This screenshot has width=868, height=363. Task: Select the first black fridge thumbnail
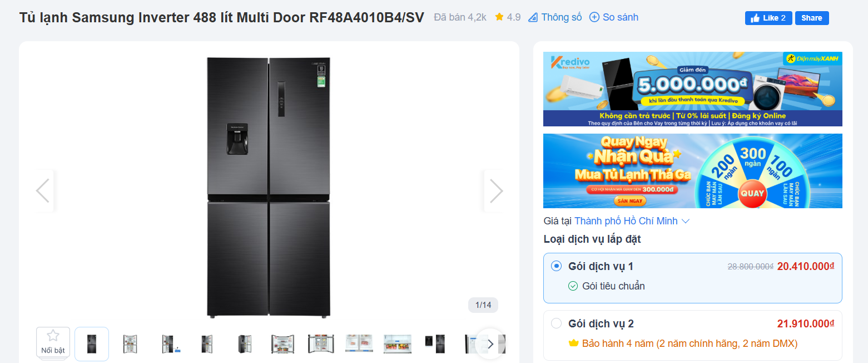(x=92, y=344)
